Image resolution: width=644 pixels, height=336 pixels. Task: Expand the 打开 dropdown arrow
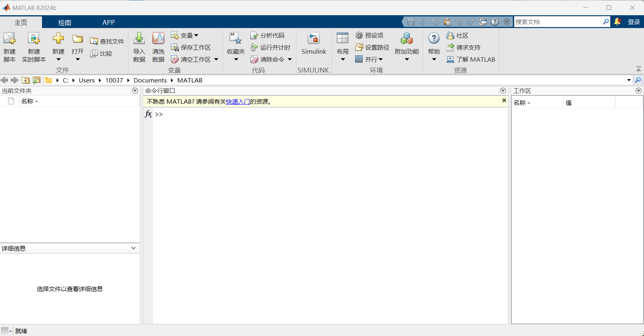point(78,60)
